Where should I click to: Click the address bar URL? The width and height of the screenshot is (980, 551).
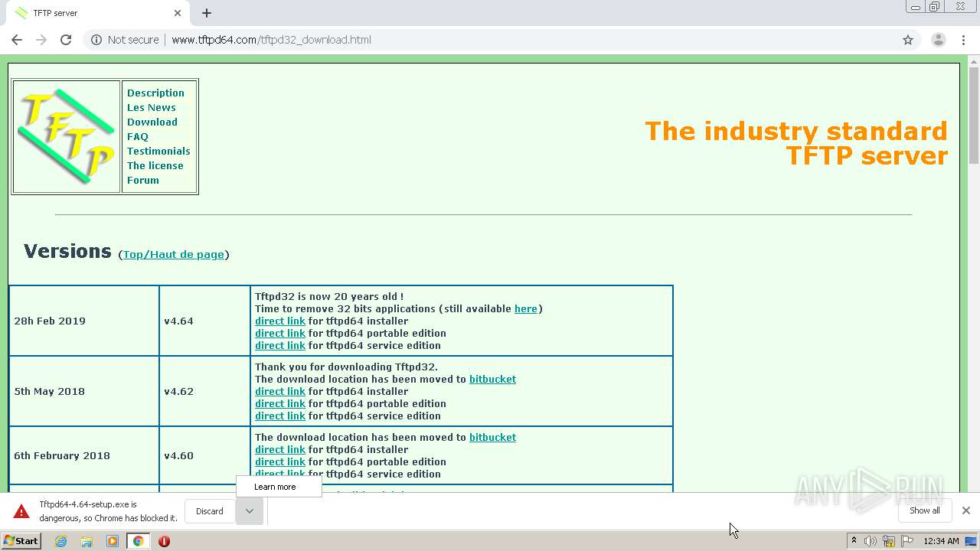point(271,40)
